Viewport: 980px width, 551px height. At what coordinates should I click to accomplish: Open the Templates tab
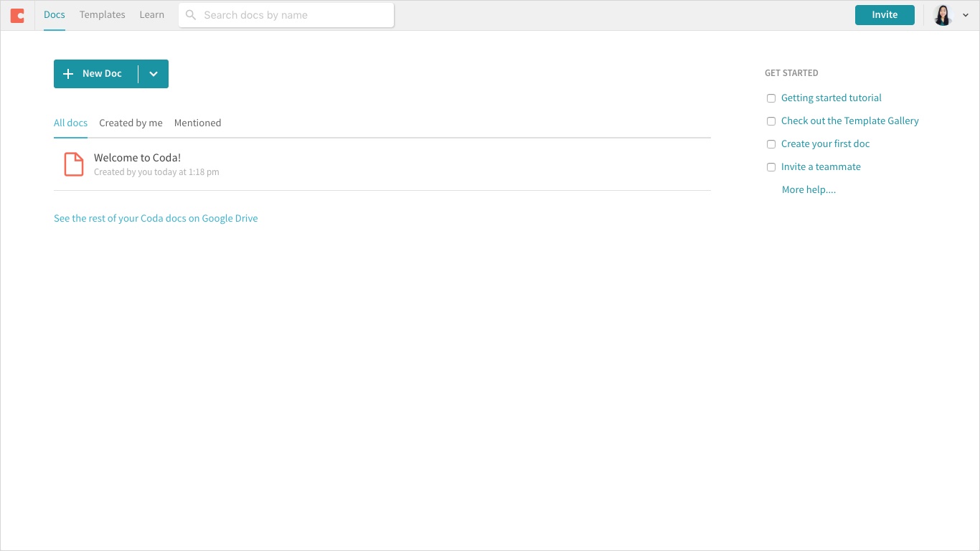[x=103, y=14]
